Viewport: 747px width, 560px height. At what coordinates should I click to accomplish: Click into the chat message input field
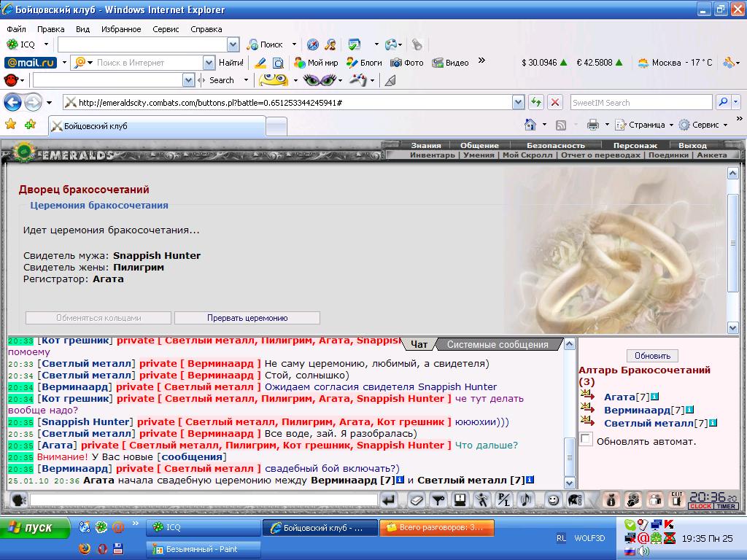pos(204,499)
